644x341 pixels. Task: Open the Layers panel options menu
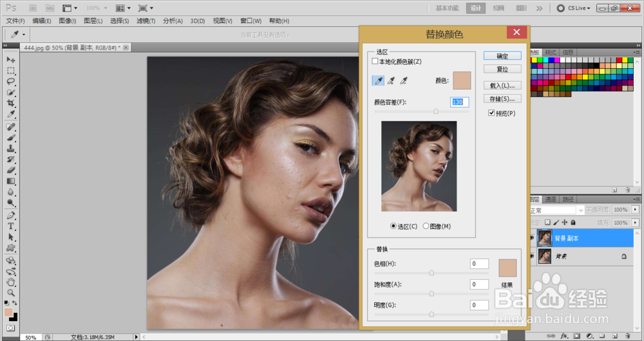637,199
